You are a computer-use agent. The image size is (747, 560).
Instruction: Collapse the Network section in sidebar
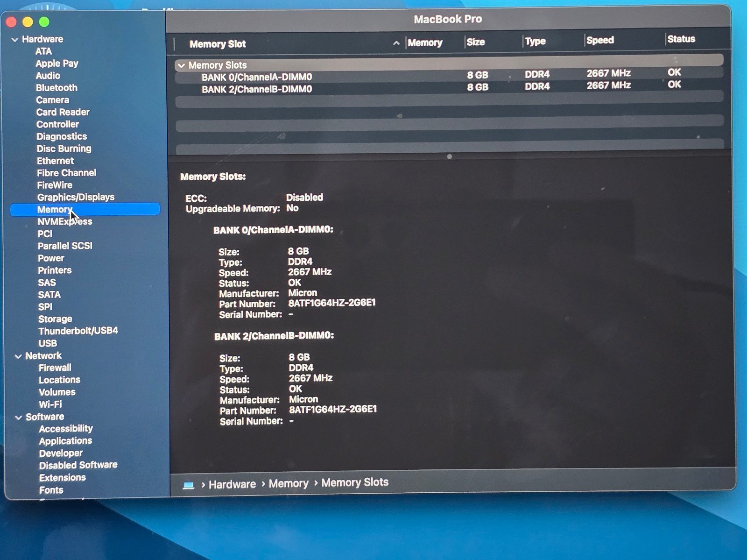18,356
